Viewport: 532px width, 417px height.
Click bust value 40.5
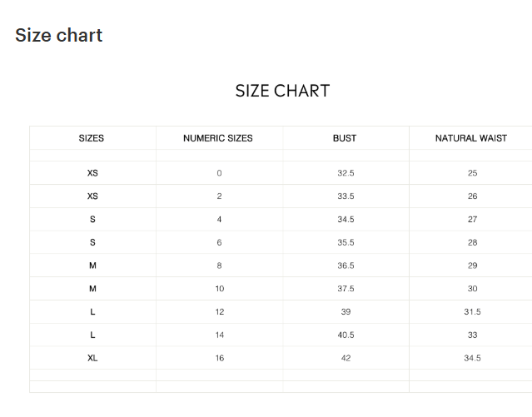click(x=346, y=335)
